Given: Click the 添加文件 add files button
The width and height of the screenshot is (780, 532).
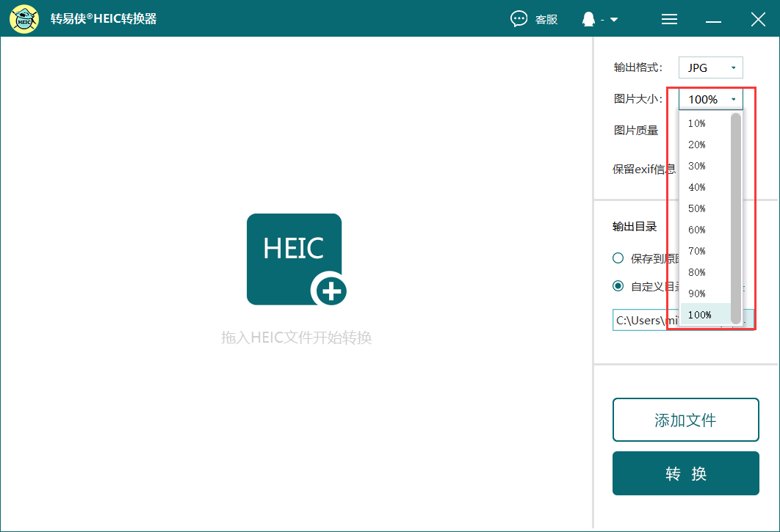Looking at the screenshot, I should pos(685,420).
